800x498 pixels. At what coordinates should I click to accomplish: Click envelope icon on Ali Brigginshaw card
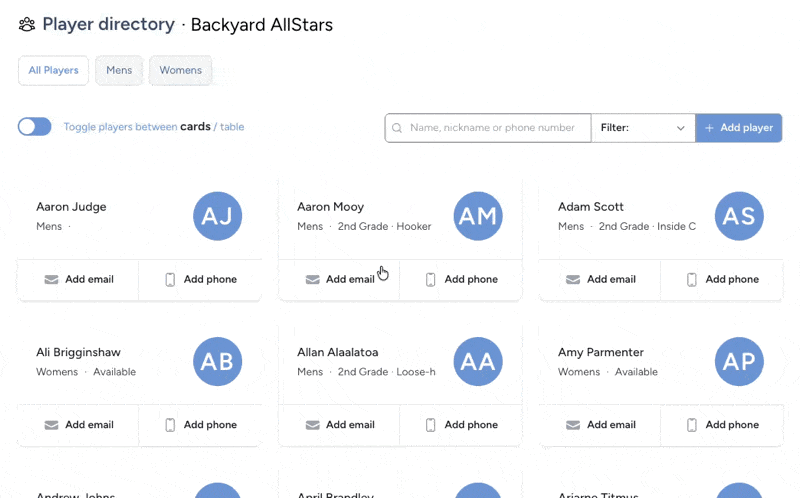[x=52, y=425]
